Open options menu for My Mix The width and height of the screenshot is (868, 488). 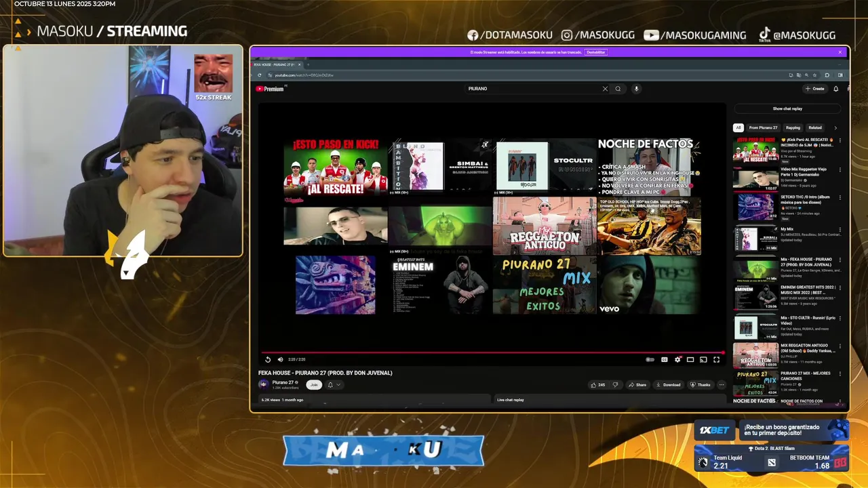(x=840, y=229)
